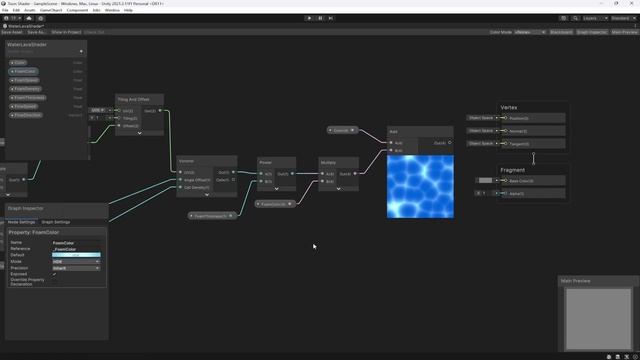Viewport: 640px width, 360px height.
Task: Open the Component menu
Action: tap(77, 10)
